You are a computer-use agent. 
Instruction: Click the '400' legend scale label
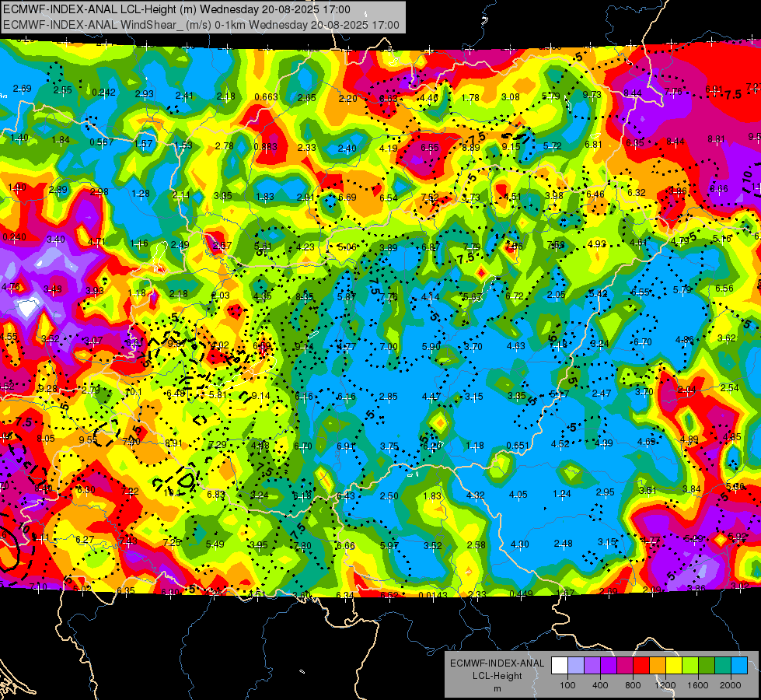[600, 685]
